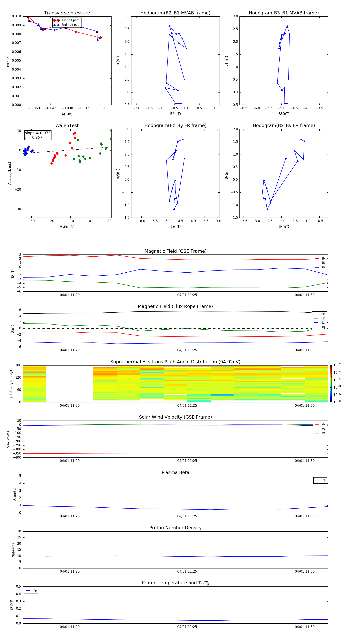The image size is (351, 644).
Task: Click the pitch angle color scale bar
Action: pos(331,384)
